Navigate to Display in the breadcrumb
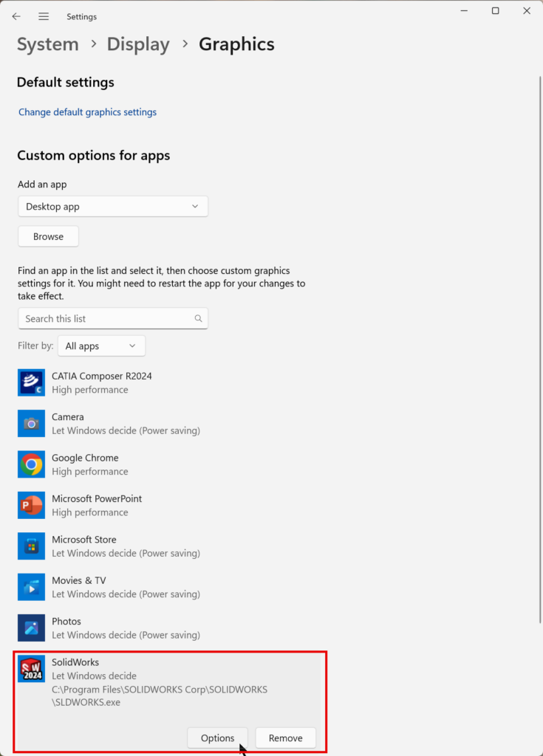 [x=138, y=44]
